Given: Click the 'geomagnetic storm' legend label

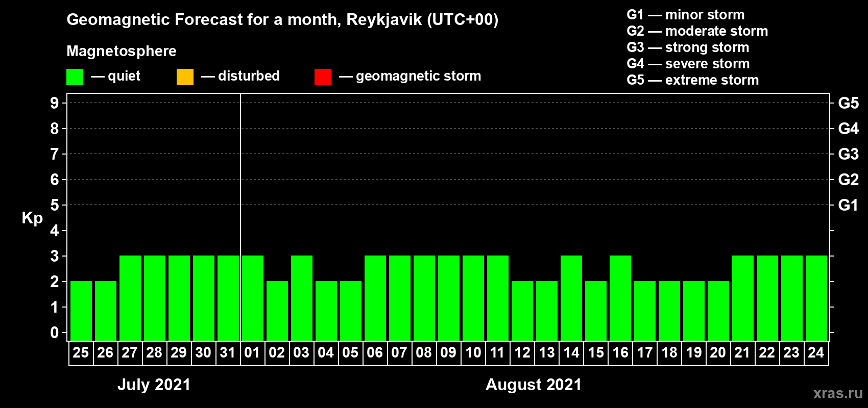Looking at the screenshot, I should click(418, 76).
